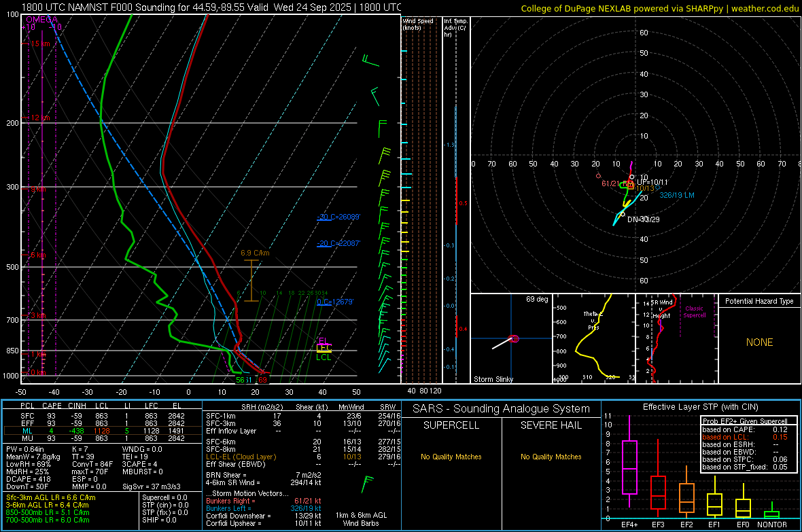Click the NONE hazard type value
This screenshot has width=802, height=532.
pyautogui.click(x=759, y=342)
